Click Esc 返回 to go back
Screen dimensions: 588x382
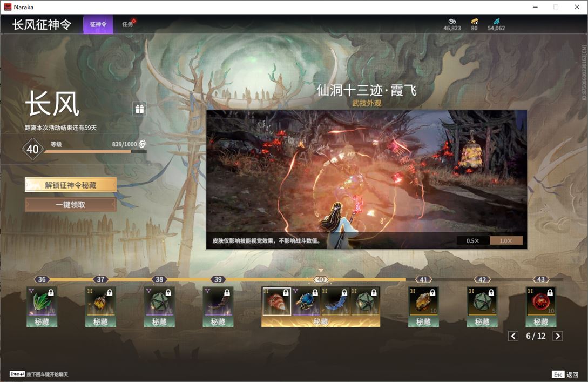pos(565,374)
